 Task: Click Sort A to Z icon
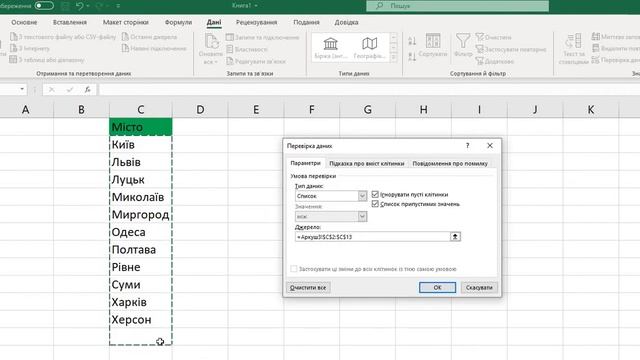[412, 41]
